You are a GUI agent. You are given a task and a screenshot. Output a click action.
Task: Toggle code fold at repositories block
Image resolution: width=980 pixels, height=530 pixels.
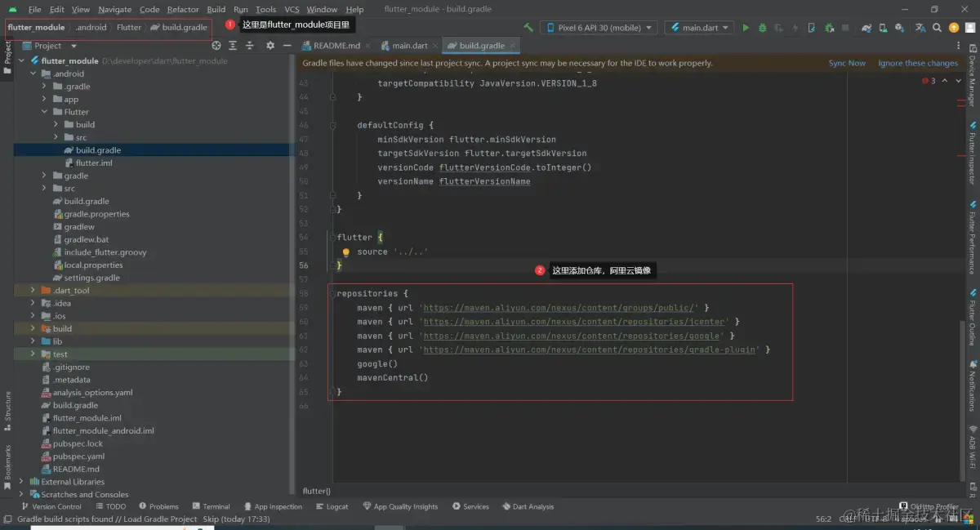point(332,293)
